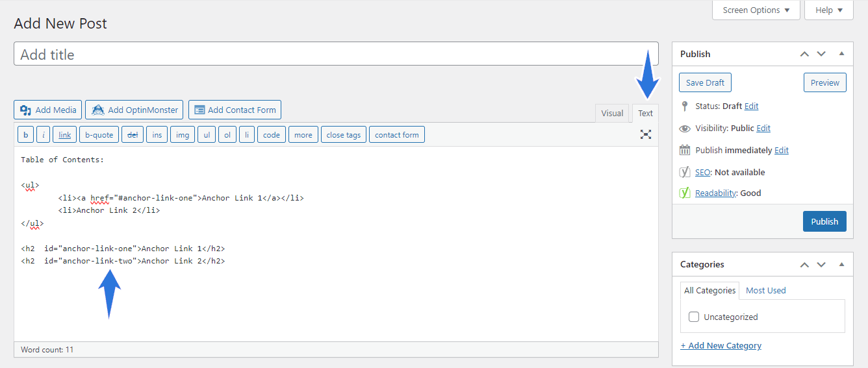Open the SEO link in Publish box

coord(702,172)
